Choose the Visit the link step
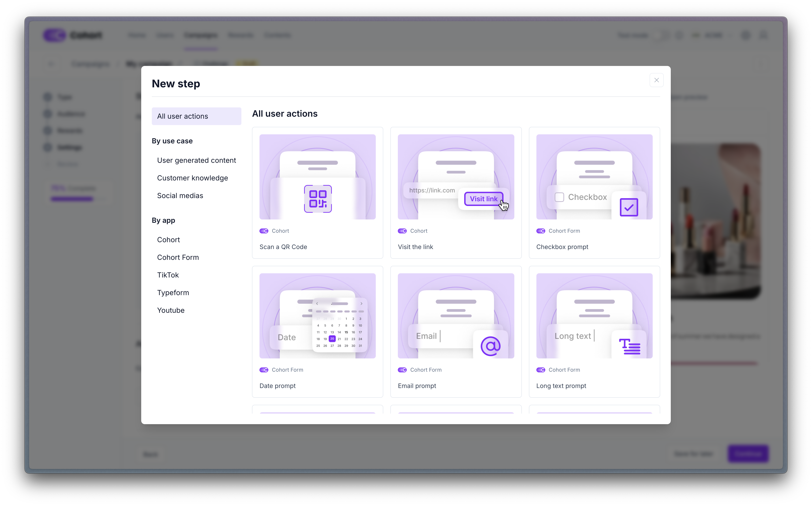 [x=415, y=247]
